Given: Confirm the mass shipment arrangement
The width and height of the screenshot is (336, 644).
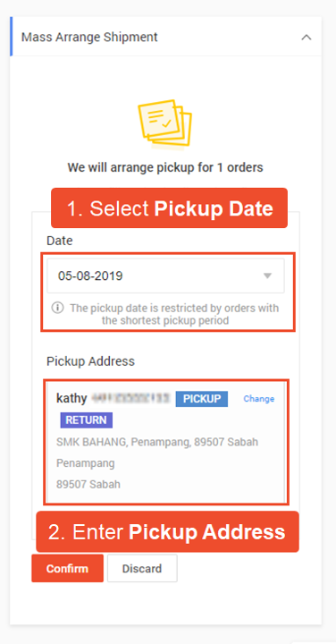Looking at the screenshot, I should coord(67,569).
